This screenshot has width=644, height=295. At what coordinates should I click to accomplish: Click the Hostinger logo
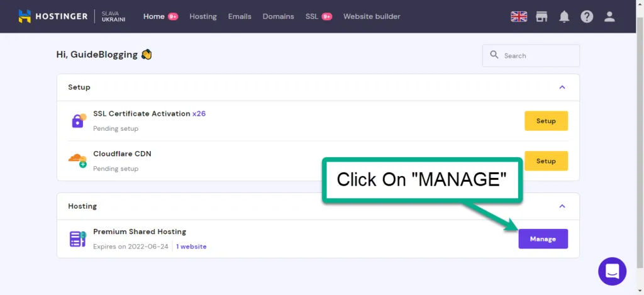(x=53, y=16)
